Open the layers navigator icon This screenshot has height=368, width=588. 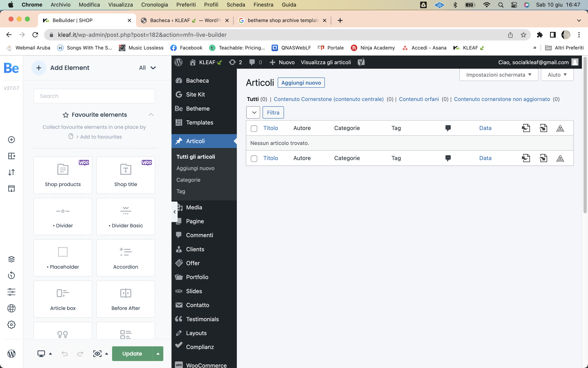click(x=11, y=259)
